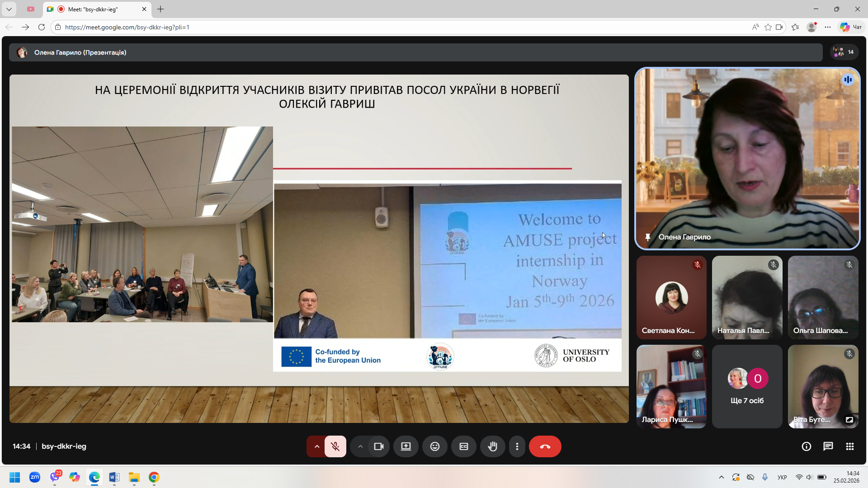This screenshot has width=868, height=488.
Task: Click the red leave call button
Action: coord(545,446)
